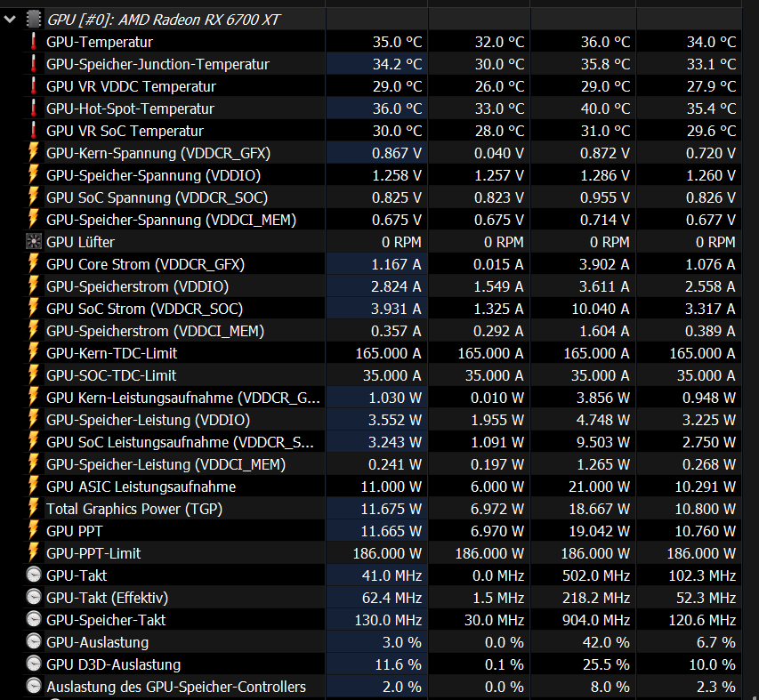Click maximum value 40.0 °C of Hot-Spot
The image size is (759, 700).
(605, 109)
